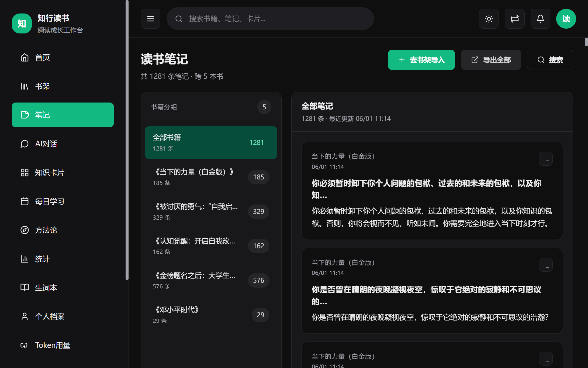Open the 读 user avatar menu
Viewport: 588px width, 368px height.
click(x=566, y=19)
